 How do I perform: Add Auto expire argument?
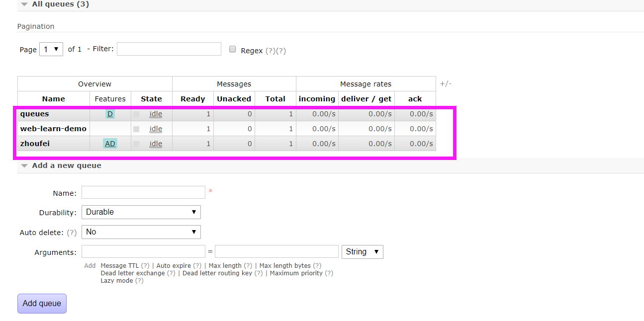tap(174, 266)
